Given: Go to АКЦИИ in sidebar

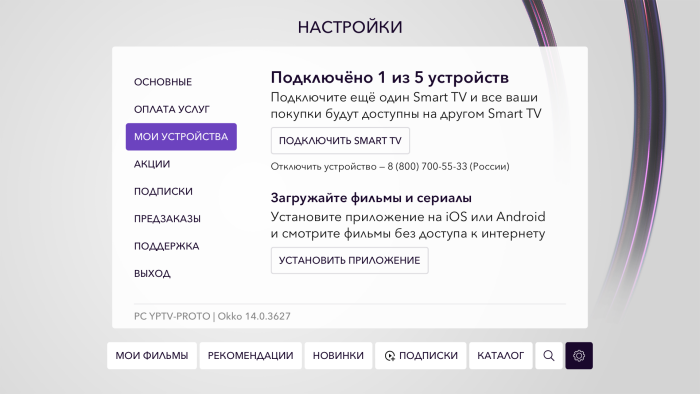Looking at the screenshot, I should point(152,164).
